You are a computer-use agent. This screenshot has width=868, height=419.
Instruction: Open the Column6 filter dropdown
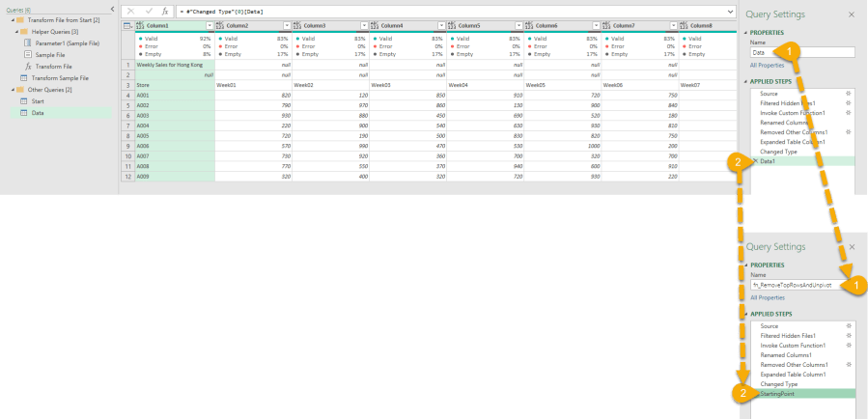(x=596, y=25)
